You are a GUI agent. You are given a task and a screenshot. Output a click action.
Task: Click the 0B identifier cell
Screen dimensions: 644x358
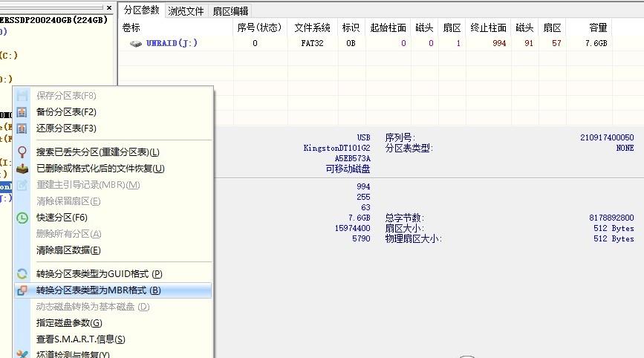coord(351,44)
